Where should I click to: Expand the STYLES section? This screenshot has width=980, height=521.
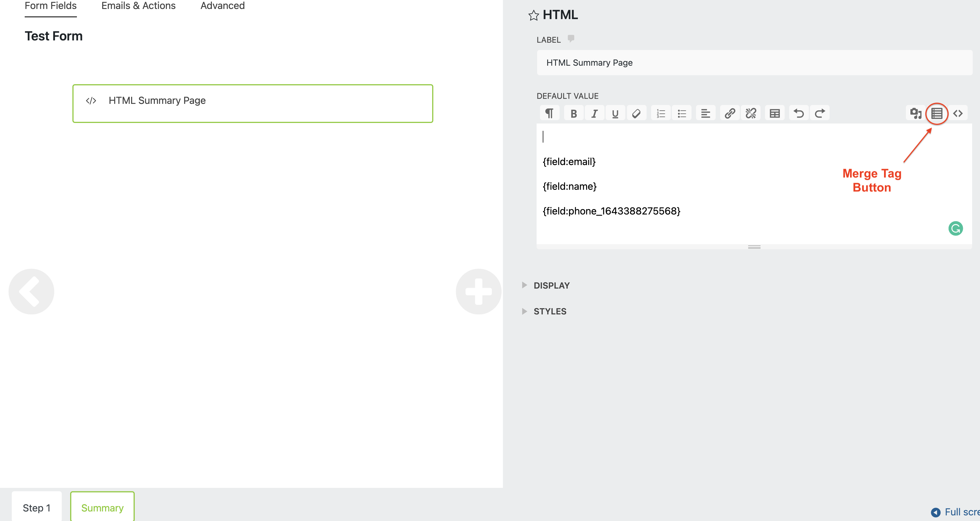(x=549, y=311)
